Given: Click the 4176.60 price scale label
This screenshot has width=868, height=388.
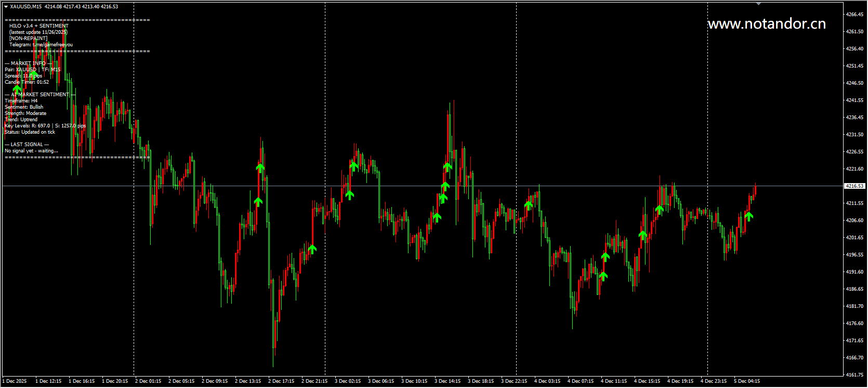Looking at the screenshot, I should (x=855, y=324).
